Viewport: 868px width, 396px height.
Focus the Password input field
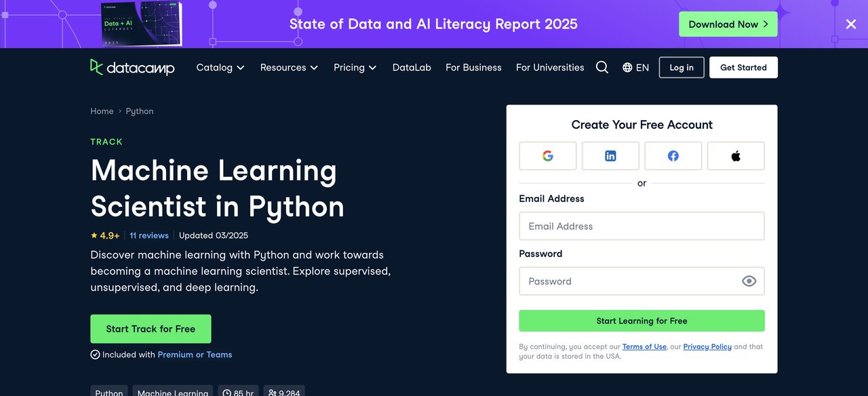pos(642,281)
